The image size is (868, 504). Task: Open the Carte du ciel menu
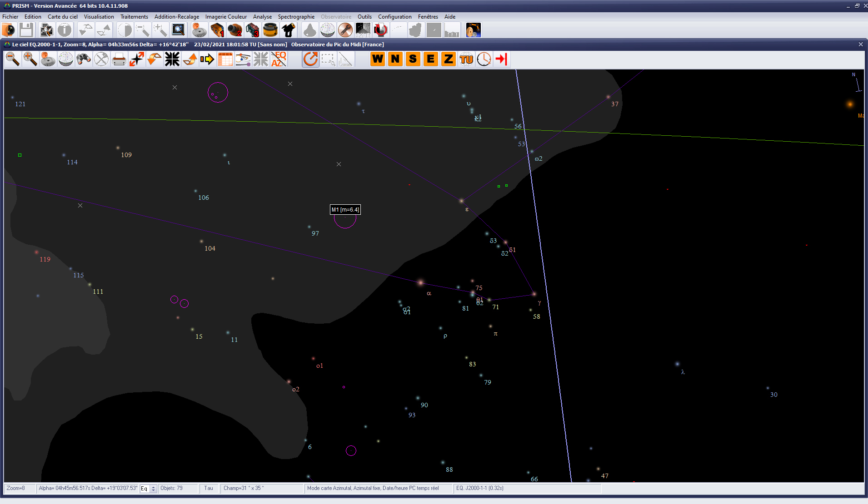62,17
